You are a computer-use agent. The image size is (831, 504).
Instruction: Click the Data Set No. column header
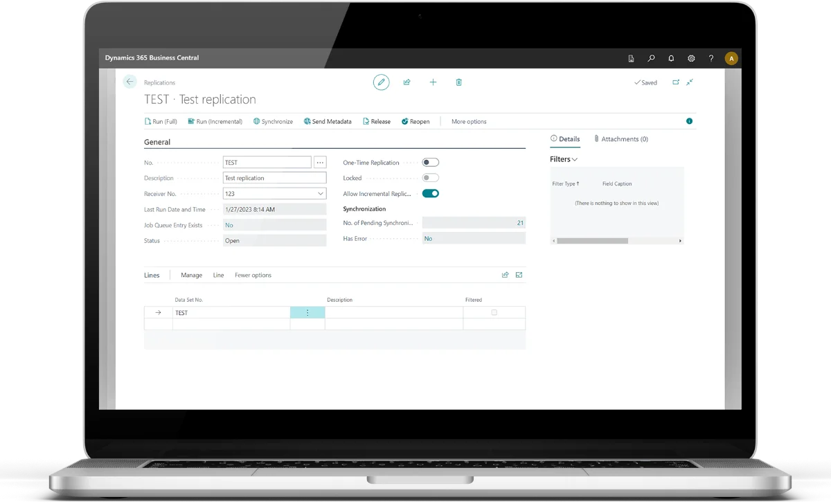tap(188, 300)
